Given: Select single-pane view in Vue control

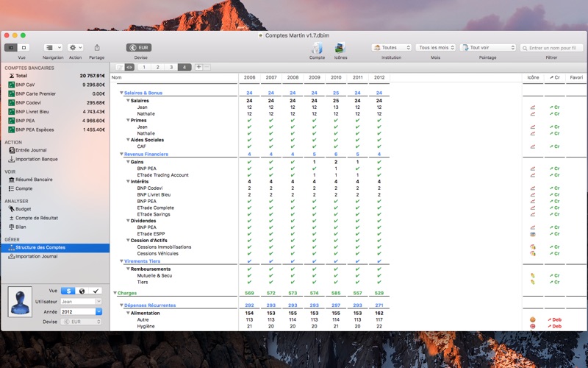Looking at the screenshot, I should pos(24,48).
